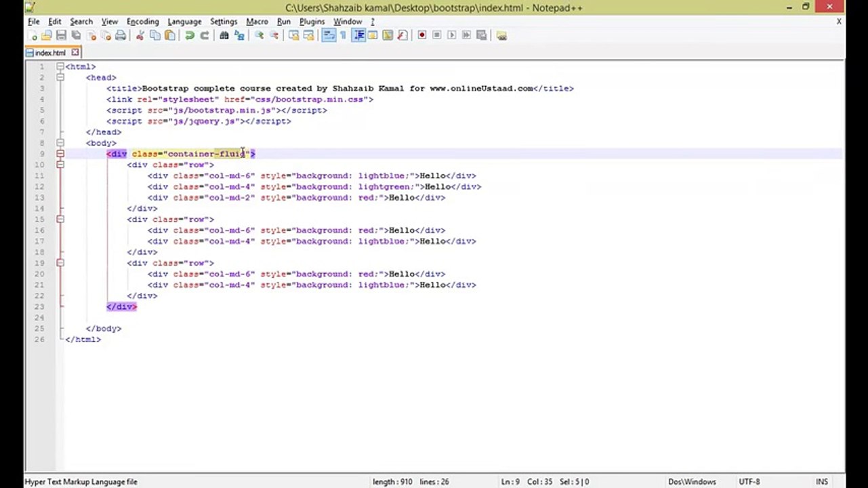Show the function list panel icon
Image resolution: width=868 pixels, height=488 pixels.
coord(402,35)
